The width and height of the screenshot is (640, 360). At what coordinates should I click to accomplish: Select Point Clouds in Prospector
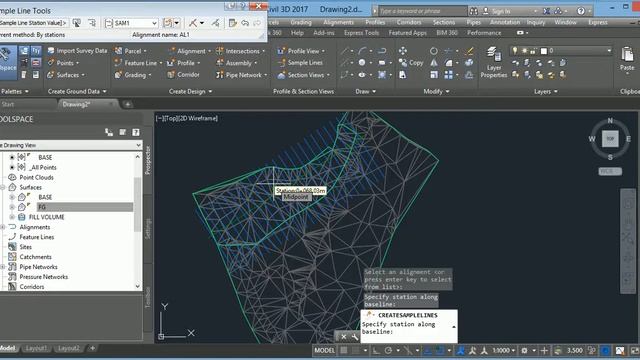click(x=36, y=178)
